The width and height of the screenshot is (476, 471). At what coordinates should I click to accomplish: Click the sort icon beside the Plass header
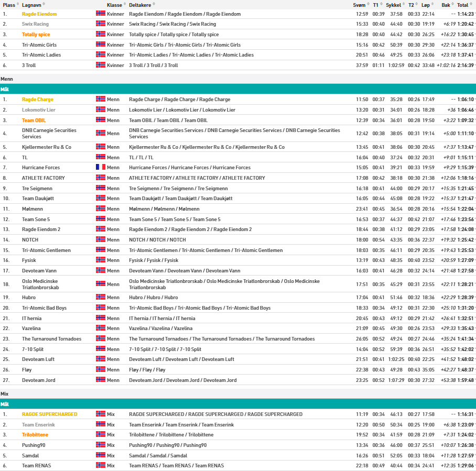click(x=18, y=5)
